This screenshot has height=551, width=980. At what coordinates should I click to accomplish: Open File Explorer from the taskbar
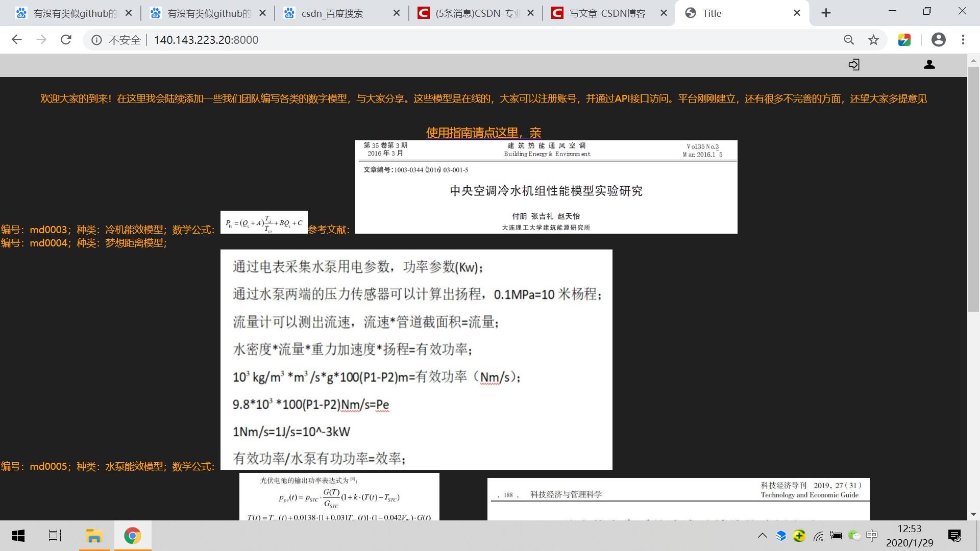(x=94, y=536)
